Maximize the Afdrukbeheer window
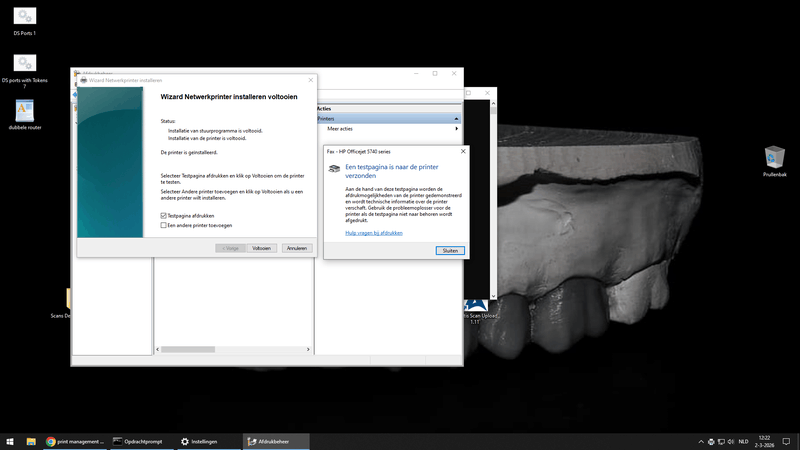The image size is (800, 450). [435, 73]
